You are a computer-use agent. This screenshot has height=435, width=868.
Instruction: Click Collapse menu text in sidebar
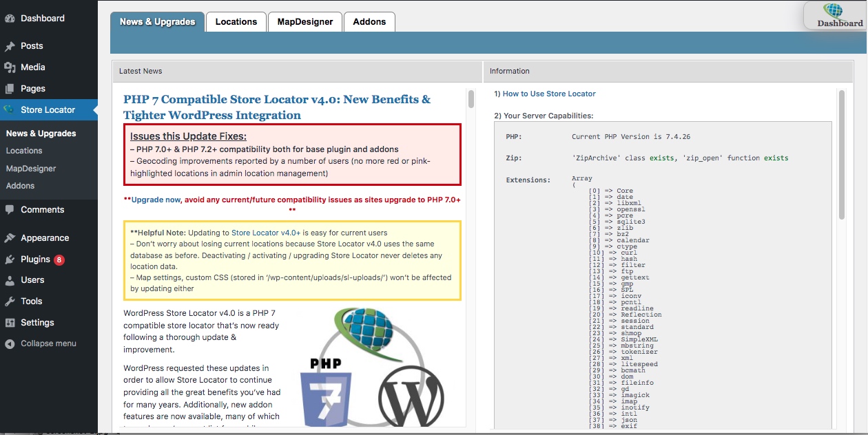pos(48,343)
